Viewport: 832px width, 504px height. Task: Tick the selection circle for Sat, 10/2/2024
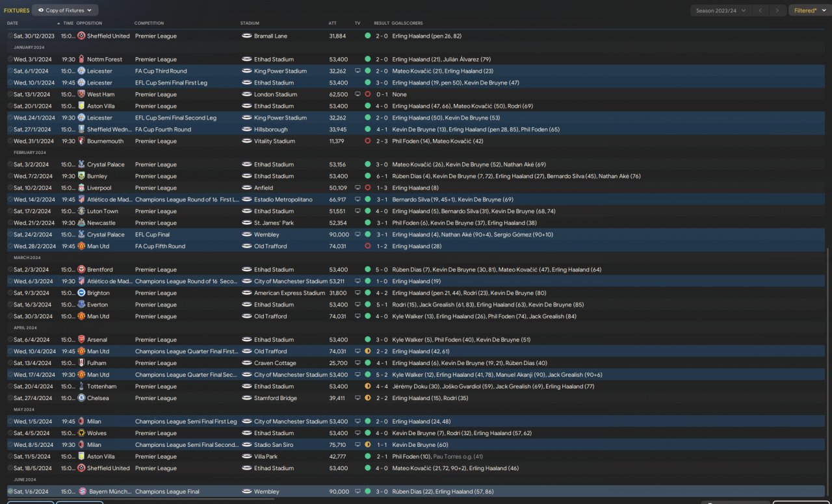tap(10, 188)
